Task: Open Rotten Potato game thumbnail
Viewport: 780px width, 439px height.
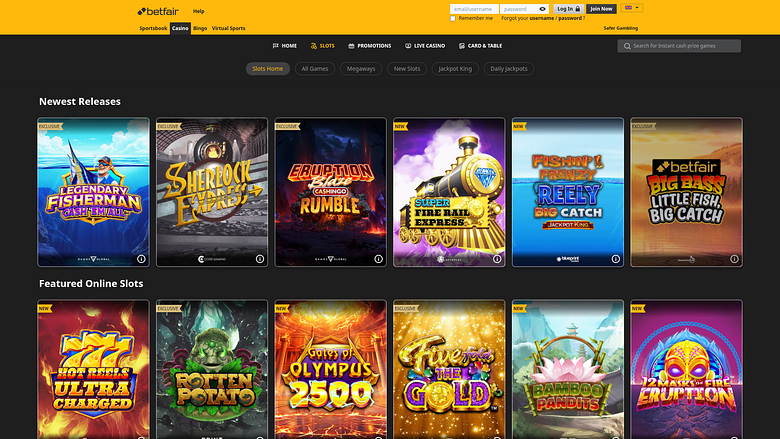Action: point(212,369)
